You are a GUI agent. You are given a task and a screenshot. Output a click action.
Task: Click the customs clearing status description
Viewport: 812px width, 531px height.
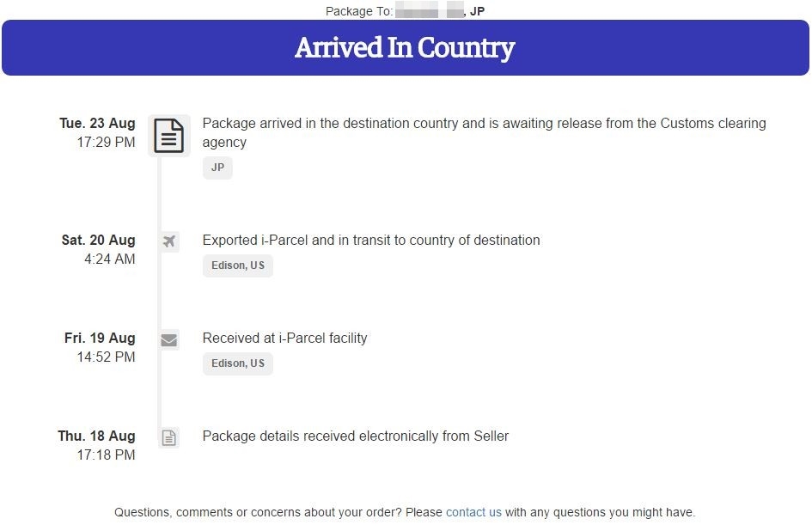click(484, 132)
